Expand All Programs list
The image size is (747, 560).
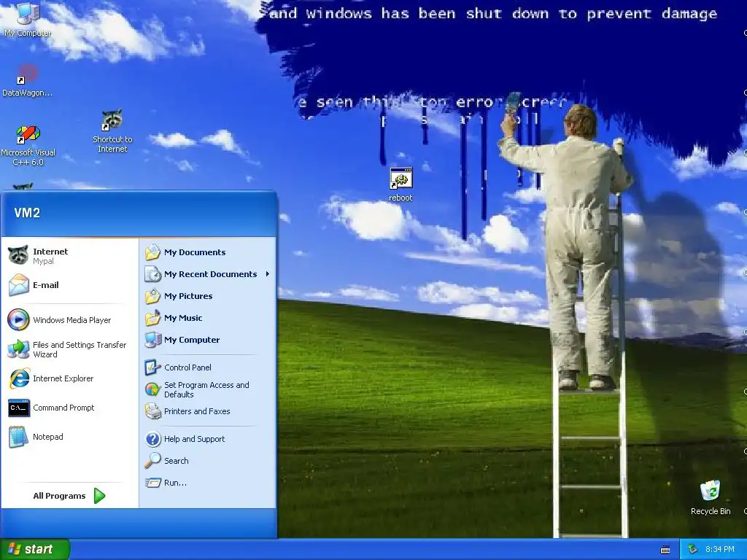[x=69, y=496]
